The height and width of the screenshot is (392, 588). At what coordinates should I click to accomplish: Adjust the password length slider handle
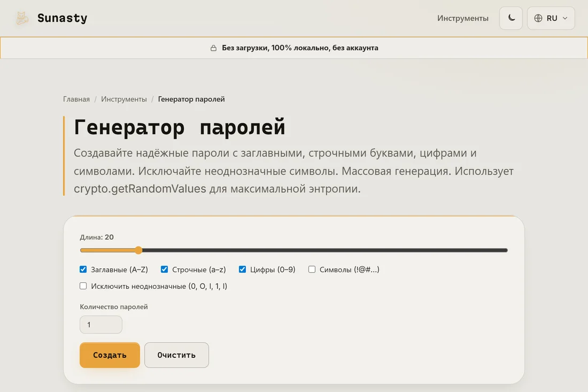pos(138,250)
